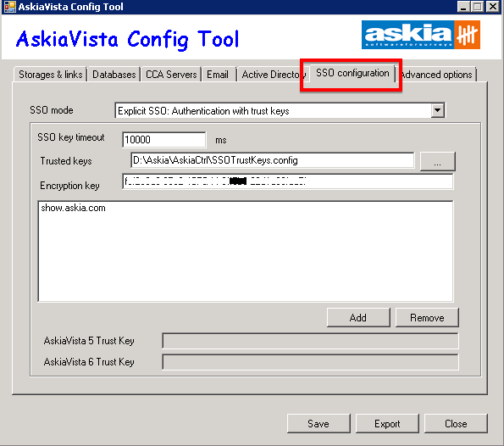The image size is (504, 446).
Task: Open the Active Directory tab
Action: [x=272, y=75]
